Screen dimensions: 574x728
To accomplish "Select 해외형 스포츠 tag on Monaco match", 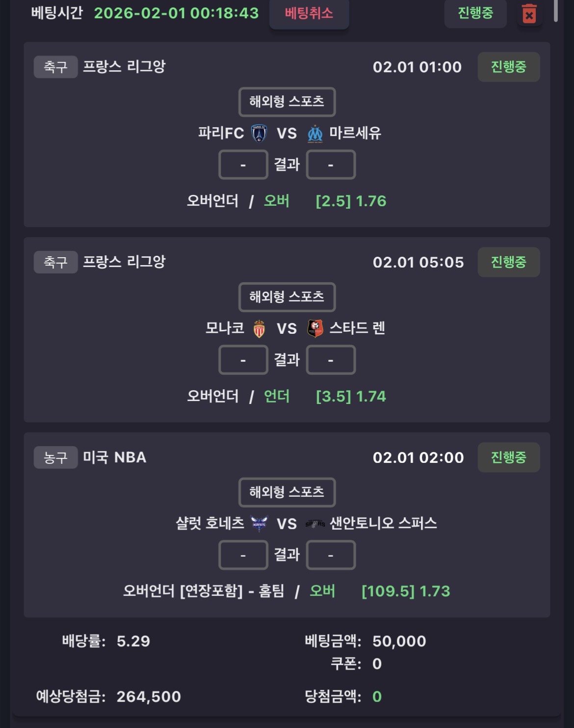I will 287,297.
